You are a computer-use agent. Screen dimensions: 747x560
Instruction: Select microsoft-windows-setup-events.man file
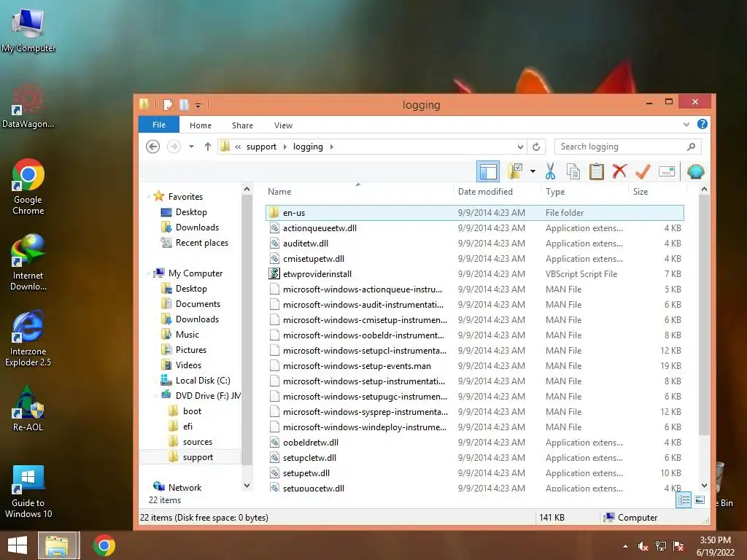474,366
